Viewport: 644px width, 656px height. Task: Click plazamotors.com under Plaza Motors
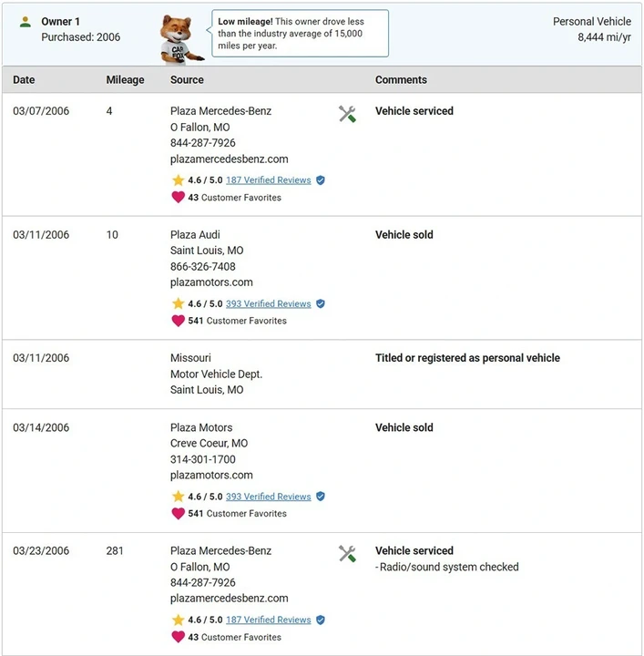pyautogui.click(x=211, y=476)
